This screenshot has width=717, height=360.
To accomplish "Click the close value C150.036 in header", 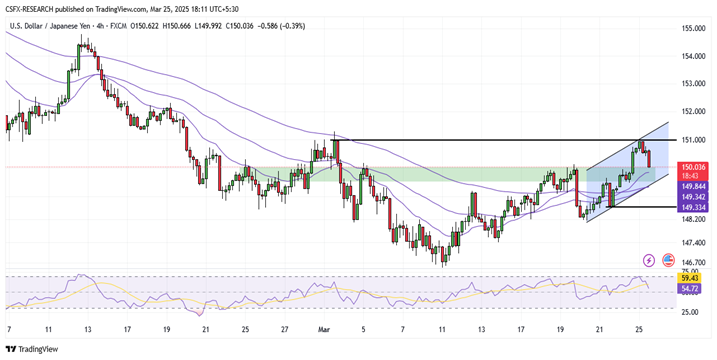I will 239,26.
